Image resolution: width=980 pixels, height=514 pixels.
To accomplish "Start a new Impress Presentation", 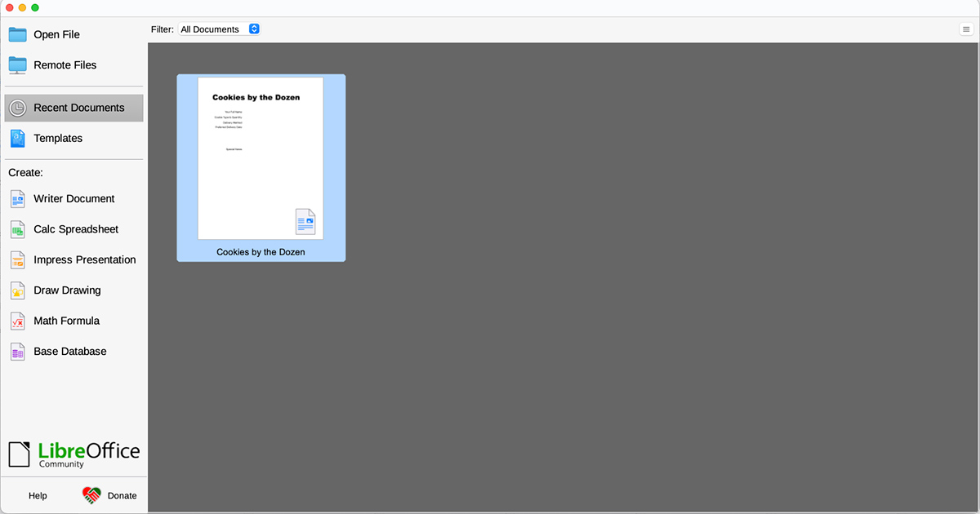I will [85, 259].
